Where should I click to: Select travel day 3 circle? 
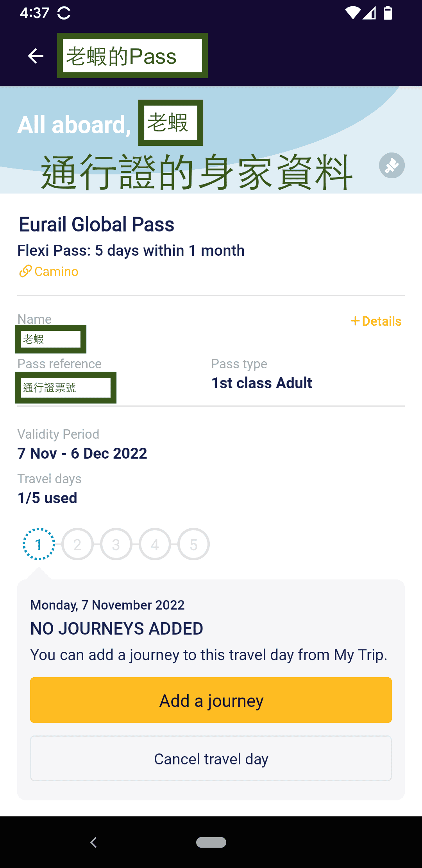(116, 544)
